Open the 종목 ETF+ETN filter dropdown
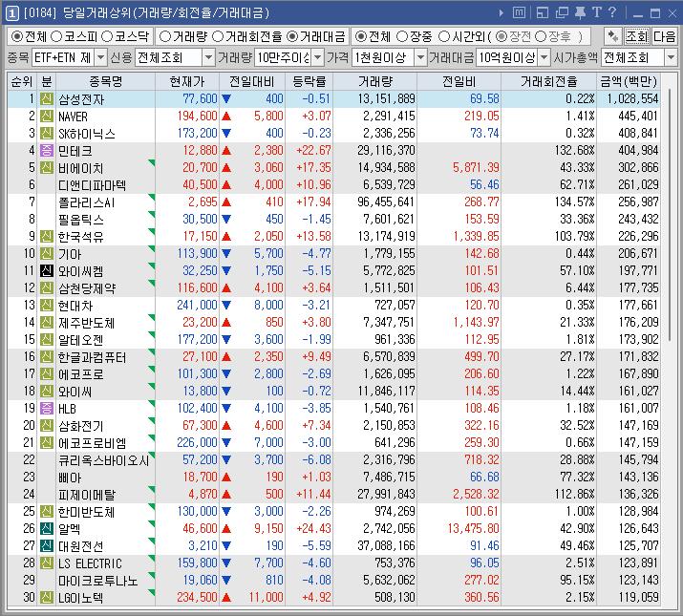Screen dimensions: 683x616 (101, 57)
